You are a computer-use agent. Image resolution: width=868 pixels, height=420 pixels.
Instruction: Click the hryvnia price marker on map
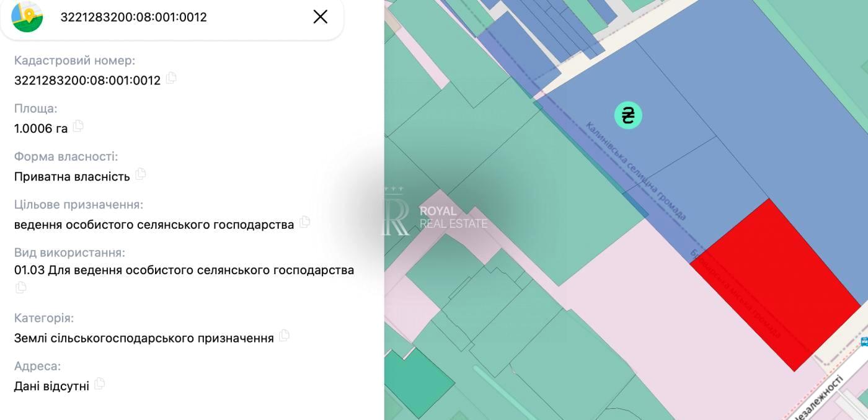click(x=628, y=115)
